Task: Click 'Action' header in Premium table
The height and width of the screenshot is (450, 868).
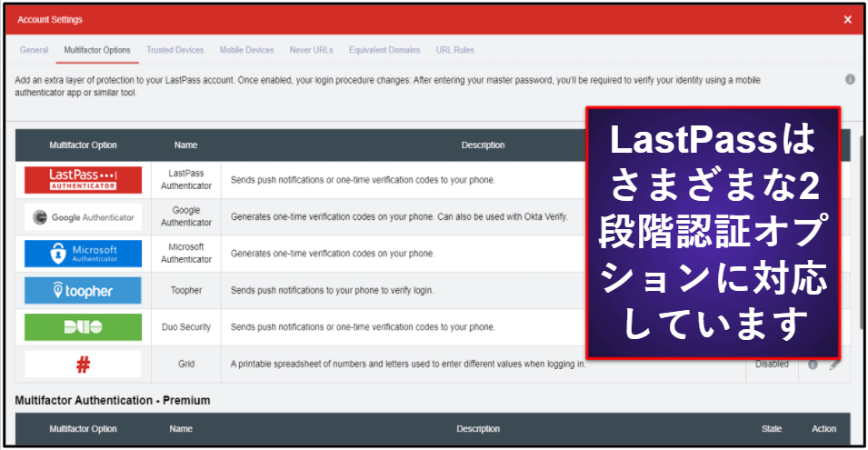Action: pos(823,429)
